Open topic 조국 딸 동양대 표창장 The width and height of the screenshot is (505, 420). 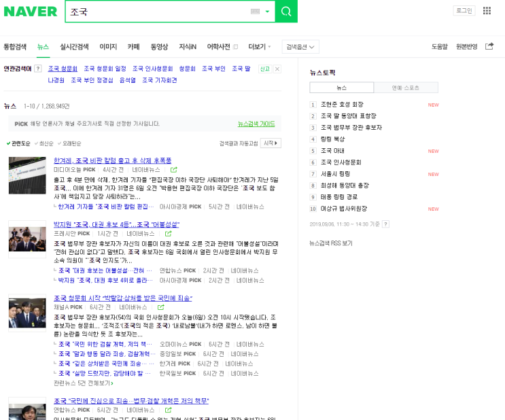(x=348, y=116)
